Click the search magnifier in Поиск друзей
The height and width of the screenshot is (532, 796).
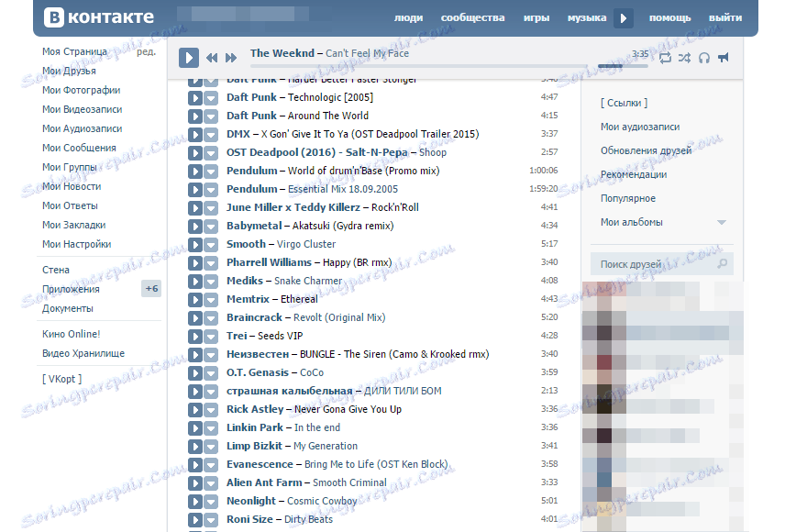pos(723,263)
